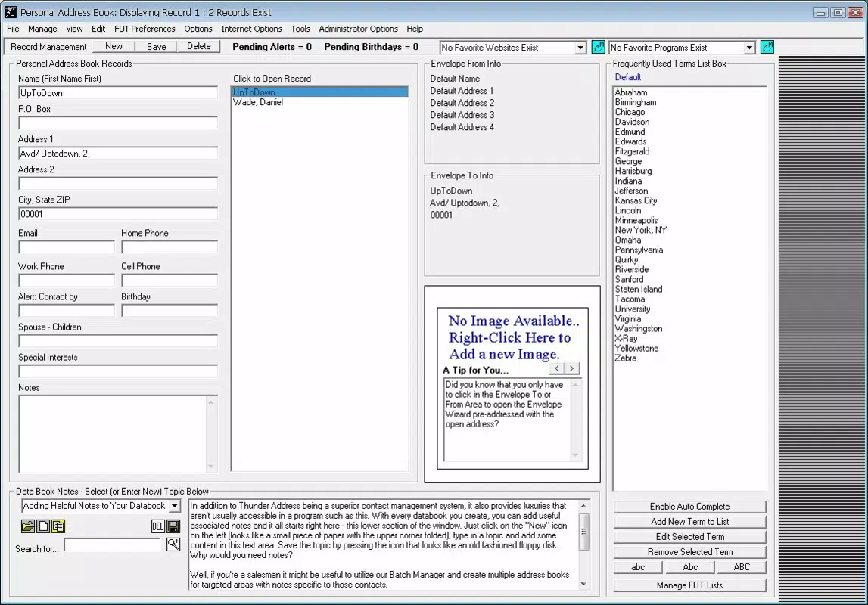The height and width of the screenshot is (605, 868).
Task: Click the Address 1 field
Action: coord(118,154)
